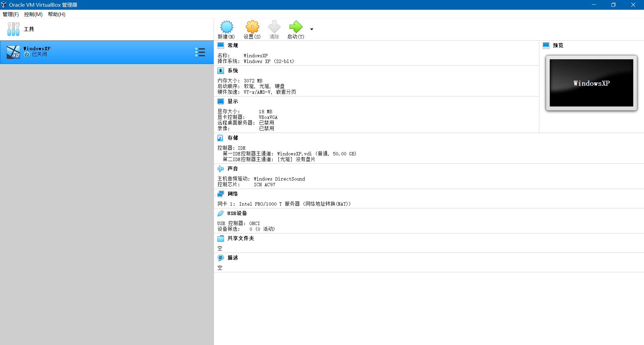This screenshot has width=644, height=345.
Task: Click the Intel PRO/1000 T network adapter text
Action: click(295, 204)
